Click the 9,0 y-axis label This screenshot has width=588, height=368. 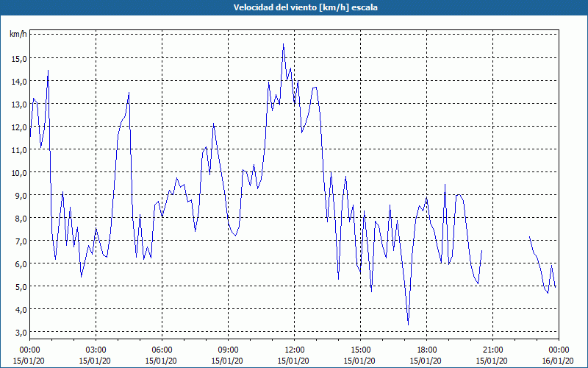click(x=21, y=196)
